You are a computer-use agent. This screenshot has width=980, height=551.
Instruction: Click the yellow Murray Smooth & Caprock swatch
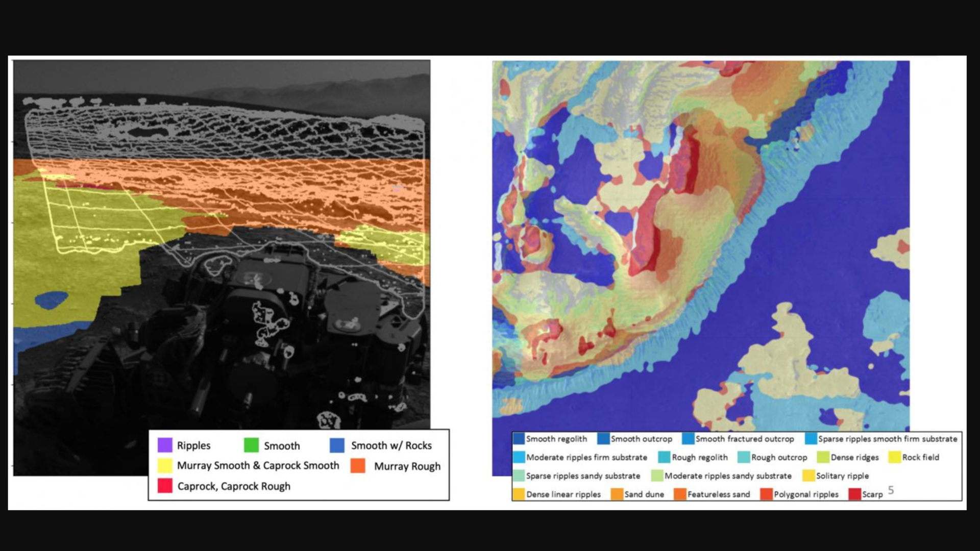tap(165, 465)
